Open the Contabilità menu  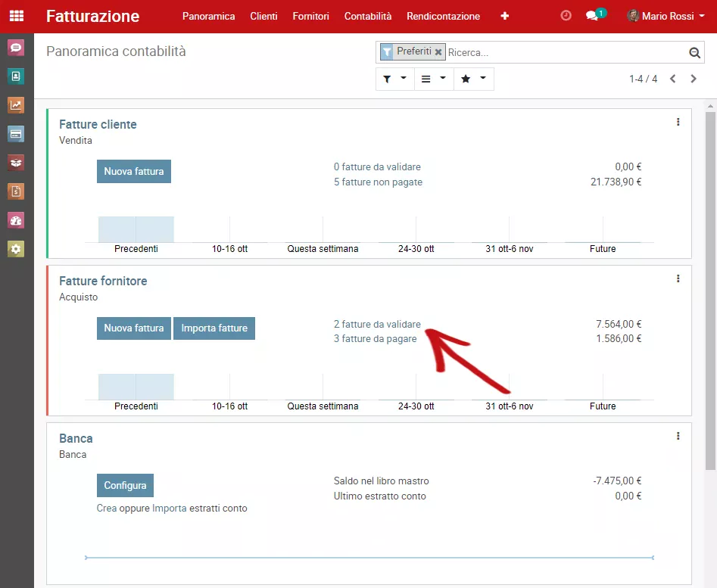coord(368,16)
